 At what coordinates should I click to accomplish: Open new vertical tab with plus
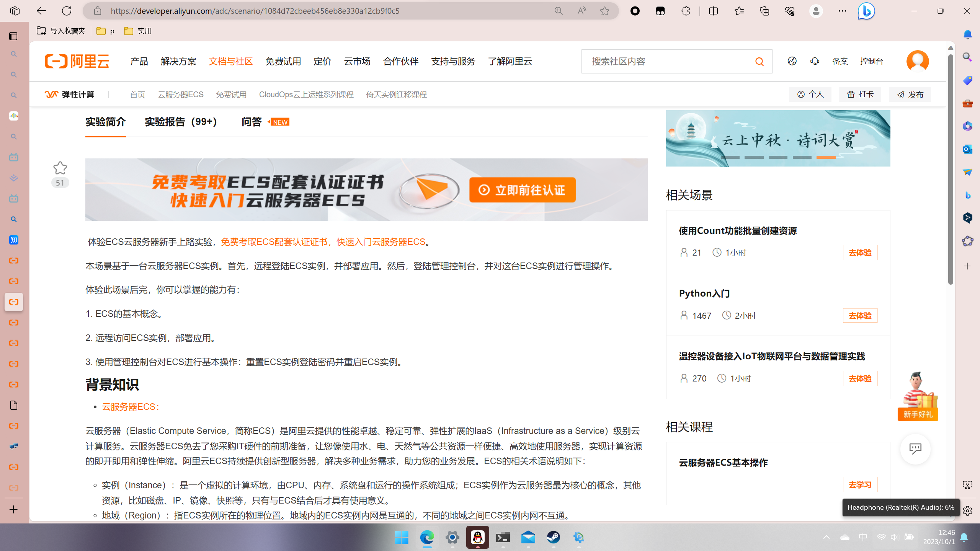coord(13,509)
